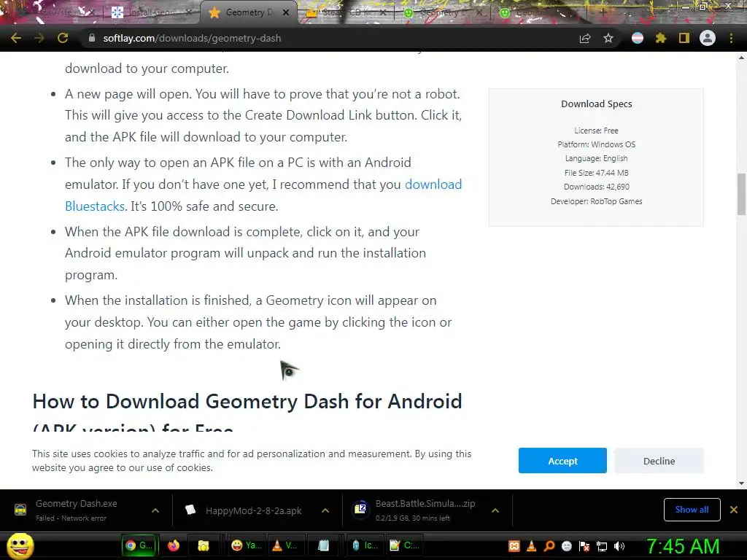Open the volume speaker tray icon
The height and width of the screenshot is (560, 747).
tap(619, 546)
